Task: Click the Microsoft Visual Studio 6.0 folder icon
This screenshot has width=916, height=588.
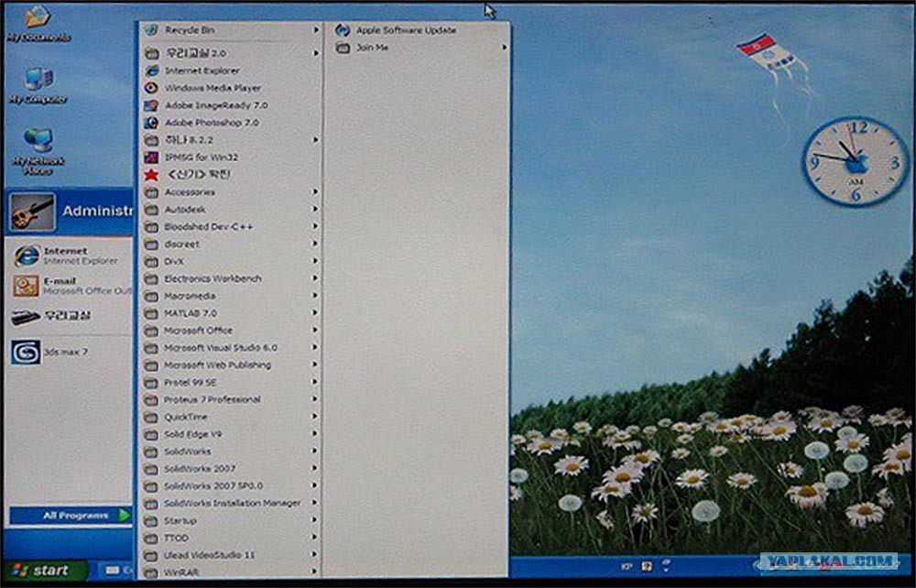Action: [x=151, y=348]
